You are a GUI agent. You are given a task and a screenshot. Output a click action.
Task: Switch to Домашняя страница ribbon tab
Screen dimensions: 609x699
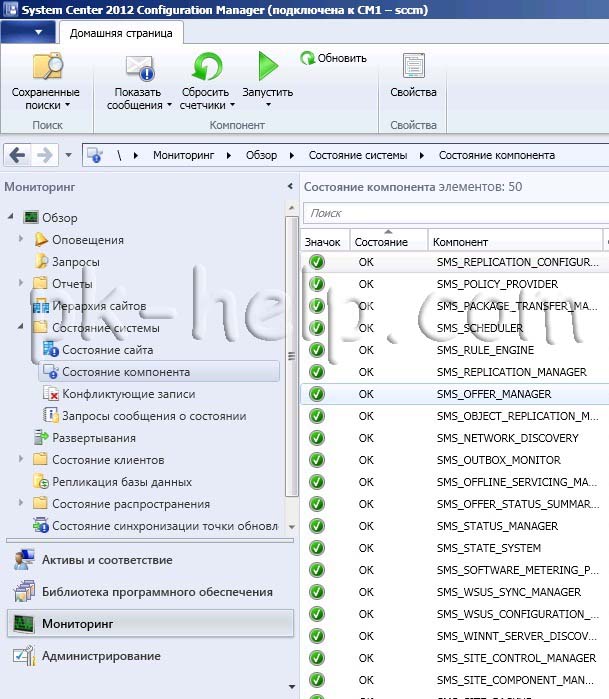pyautogui.click(x=121, y=33)
